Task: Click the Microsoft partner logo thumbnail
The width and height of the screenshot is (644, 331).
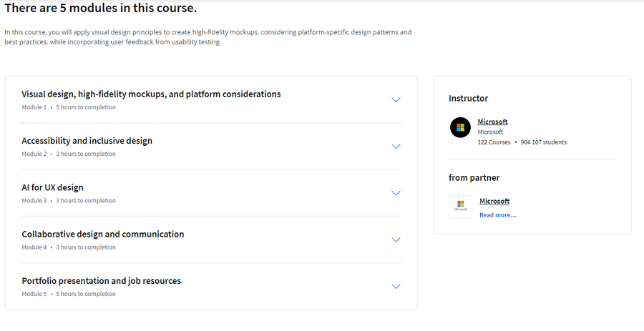Action: pyautogui.click(x=460, y=207)
